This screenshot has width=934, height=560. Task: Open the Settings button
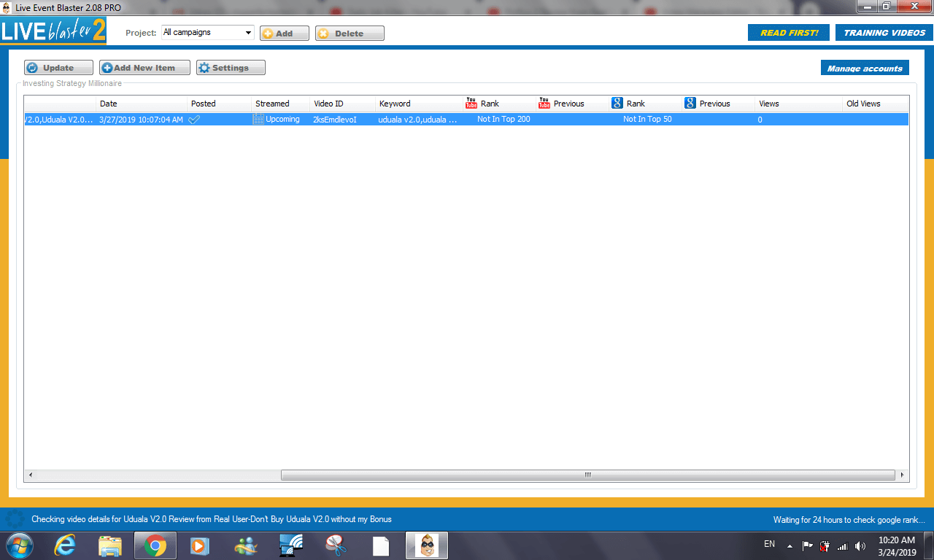[x=231, y=68]
